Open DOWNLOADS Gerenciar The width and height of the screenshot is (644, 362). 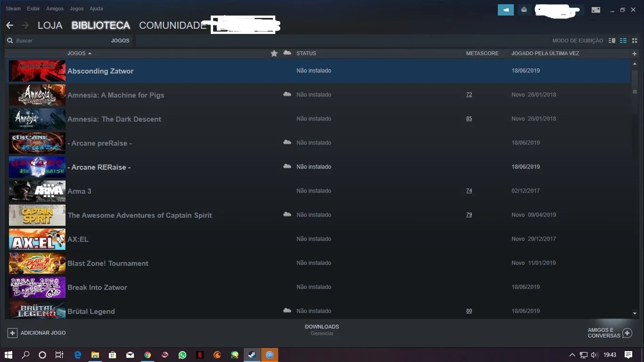tap(322, 330)
